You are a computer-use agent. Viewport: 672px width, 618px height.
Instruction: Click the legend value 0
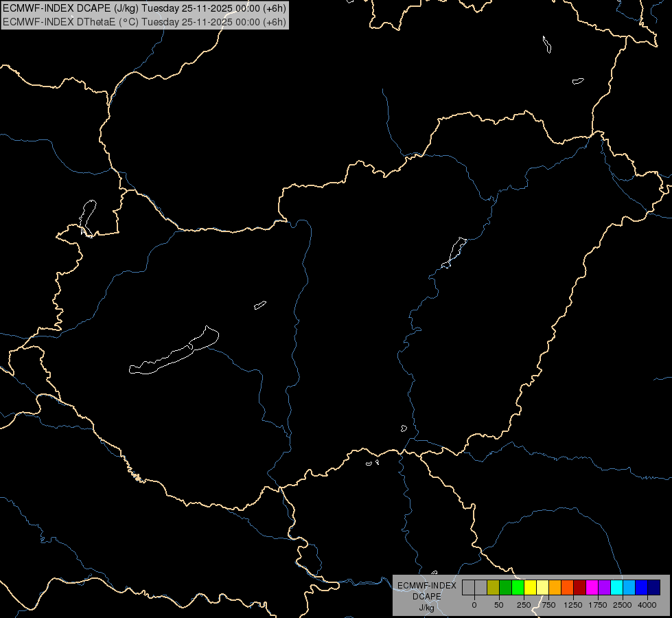tap(474, 605)
